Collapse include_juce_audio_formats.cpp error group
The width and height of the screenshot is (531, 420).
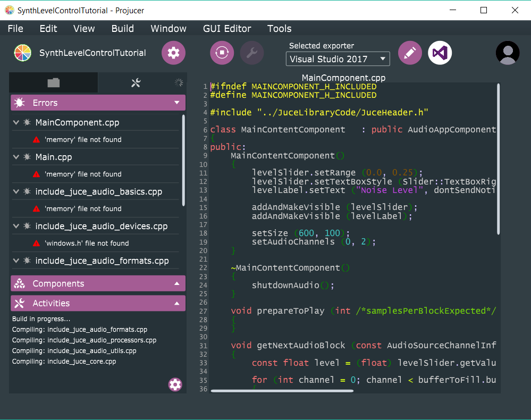coord(16,261)
